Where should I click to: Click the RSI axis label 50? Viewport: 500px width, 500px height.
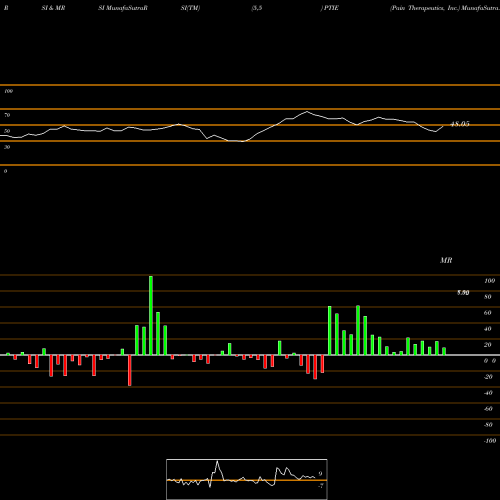7,131
